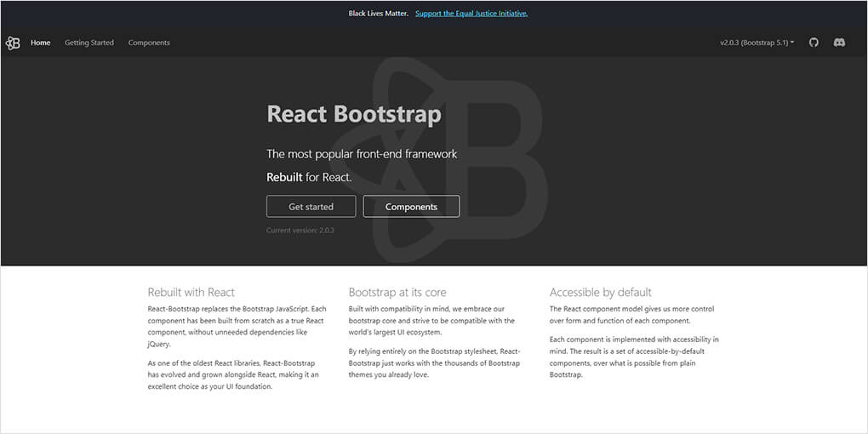Viewport: 868px width, 434px height.
Task: Open Getting Started in the navbar
Action: coord(89,43)
